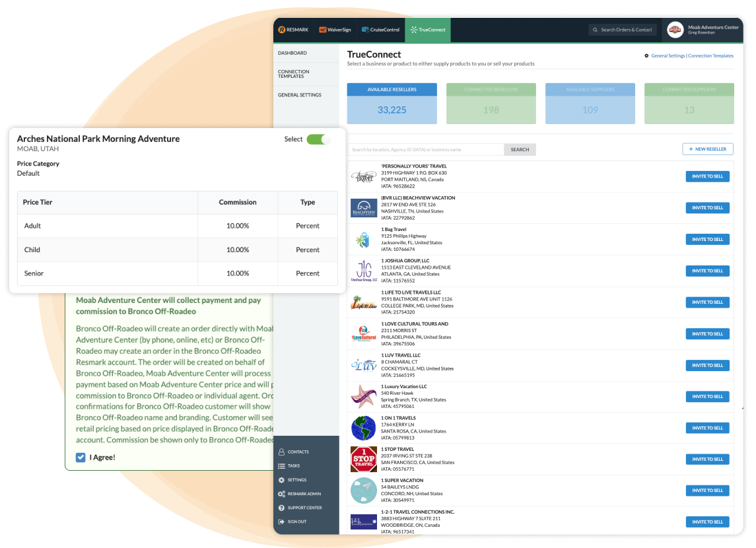This screenshot has width=756, height=548.
Task: Follow the General Settings link at top right
Action: [x=668, y=56]
